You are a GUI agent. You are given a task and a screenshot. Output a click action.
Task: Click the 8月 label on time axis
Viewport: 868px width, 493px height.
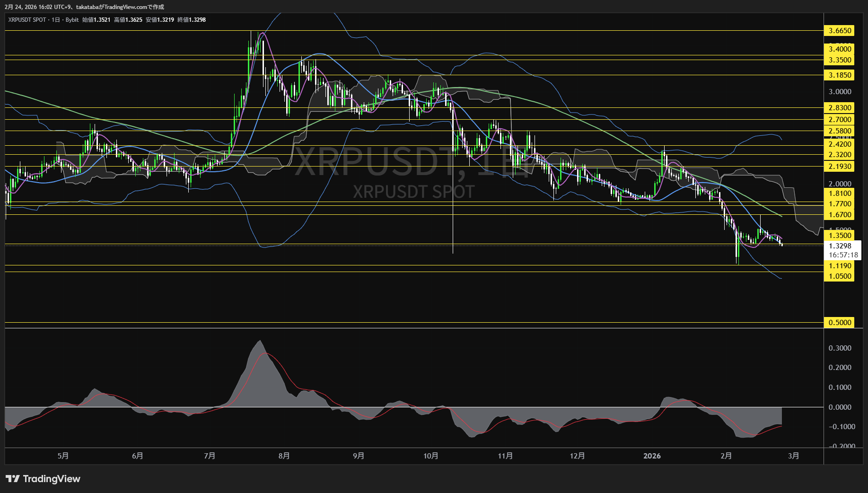[284, 456]
